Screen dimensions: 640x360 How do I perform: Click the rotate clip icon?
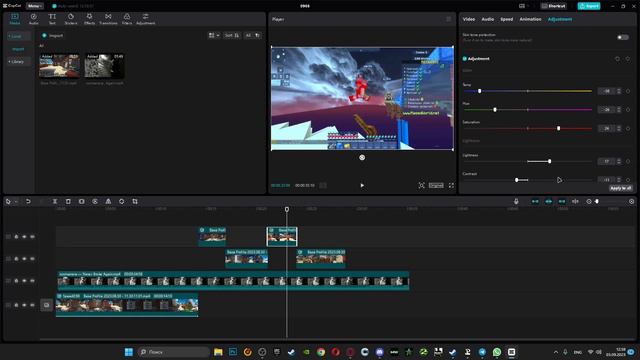[x=122, y=201]
